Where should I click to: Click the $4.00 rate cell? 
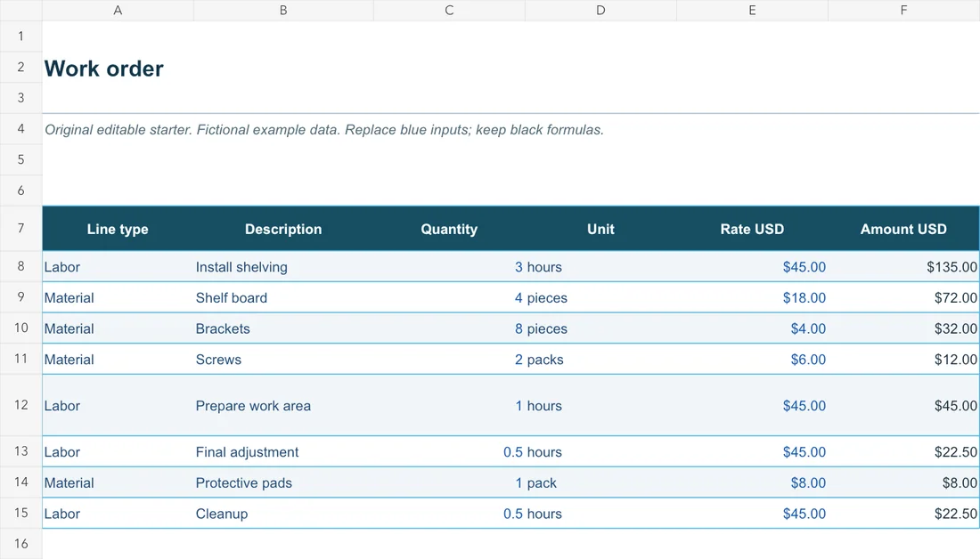tap(752, 328)
